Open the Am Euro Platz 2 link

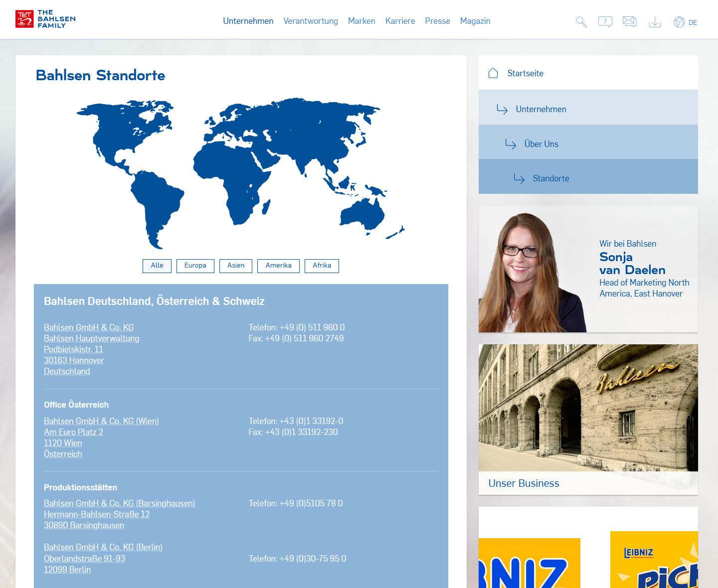pyautogui.click(x=73, y=432)
